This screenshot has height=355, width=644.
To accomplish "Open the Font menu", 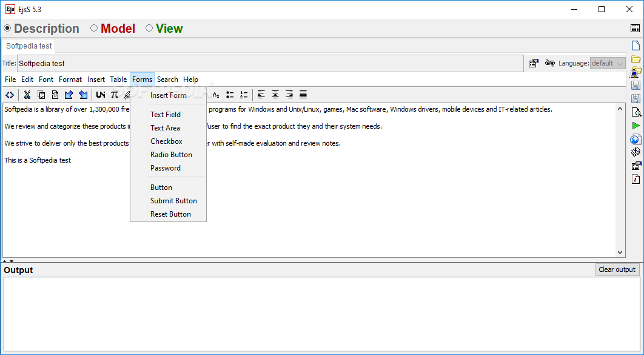I will tap(46, 79).
